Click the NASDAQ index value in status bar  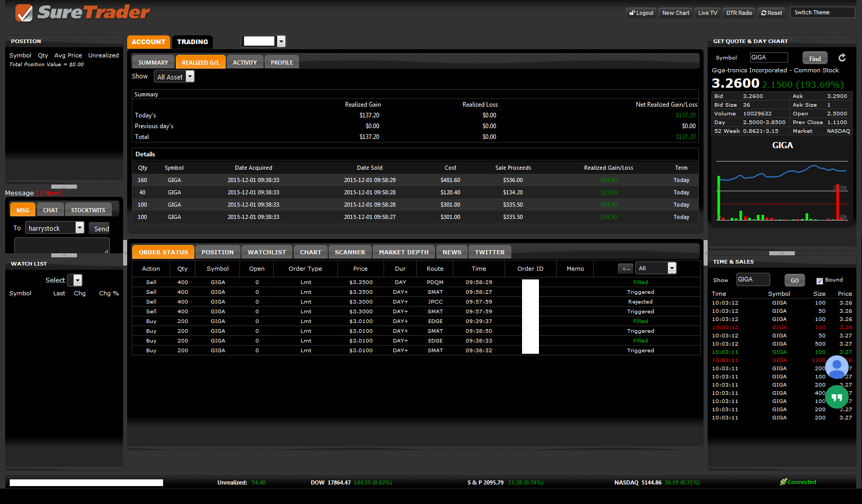[x=651, y=482]
